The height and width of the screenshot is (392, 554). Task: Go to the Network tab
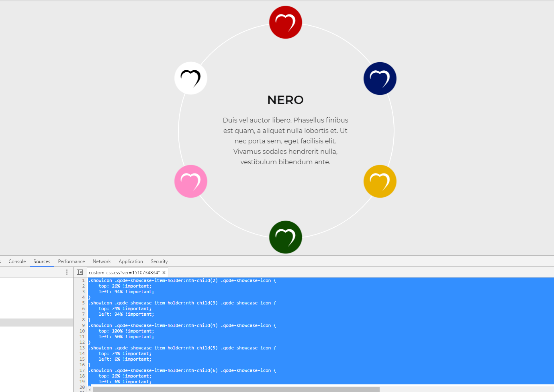(x=102, y=261)
